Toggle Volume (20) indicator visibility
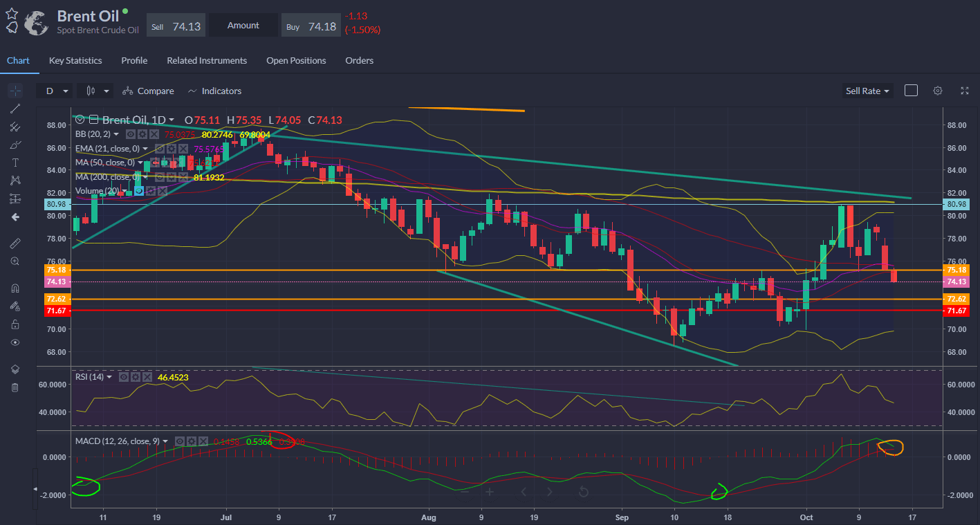The width and height of the screenshot is (980, 525). (x=139, y=191)
